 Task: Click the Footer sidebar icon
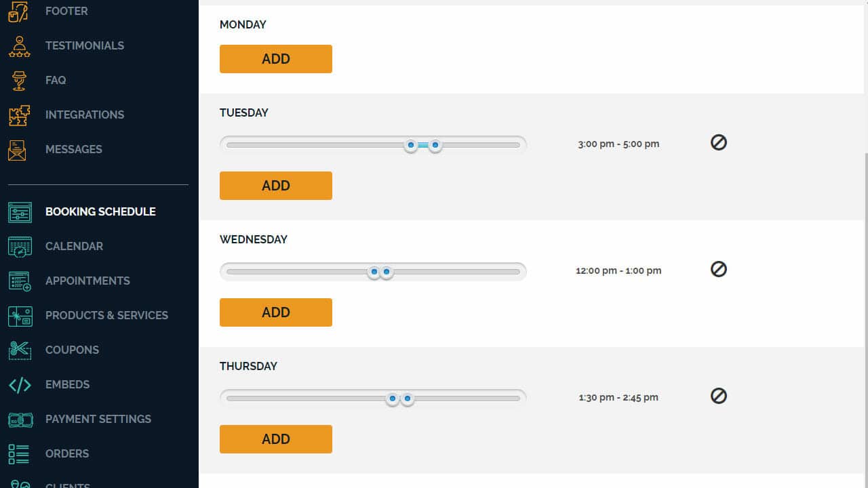18,11
